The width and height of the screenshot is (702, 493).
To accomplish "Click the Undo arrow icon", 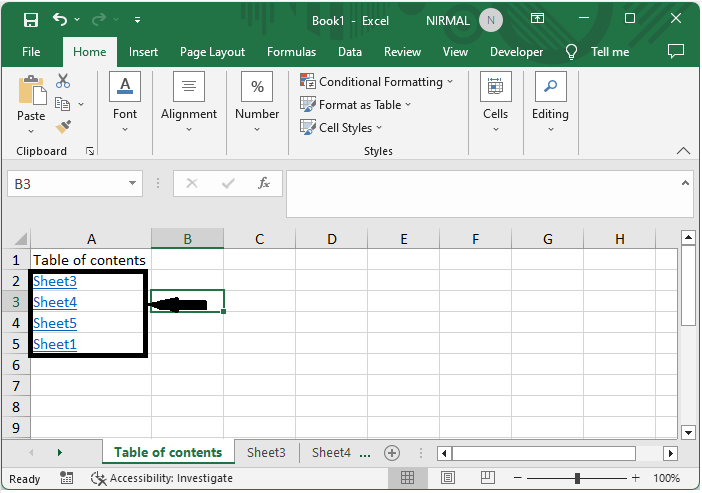I will click(60, 19).
